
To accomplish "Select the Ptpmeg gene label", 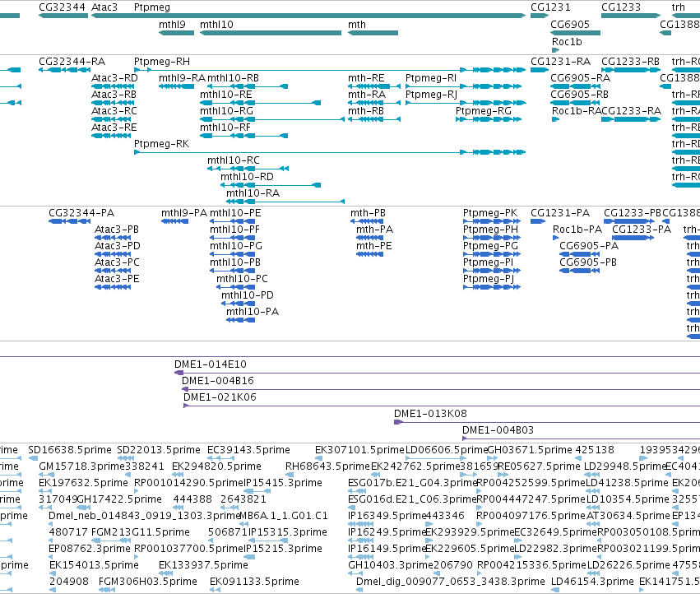I will 152,7.
